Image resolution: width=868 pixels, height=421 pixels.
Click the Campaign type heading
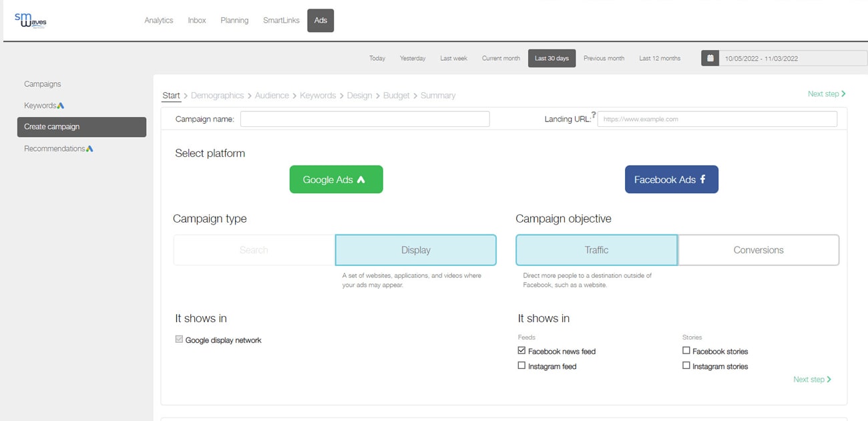[210, 219]
